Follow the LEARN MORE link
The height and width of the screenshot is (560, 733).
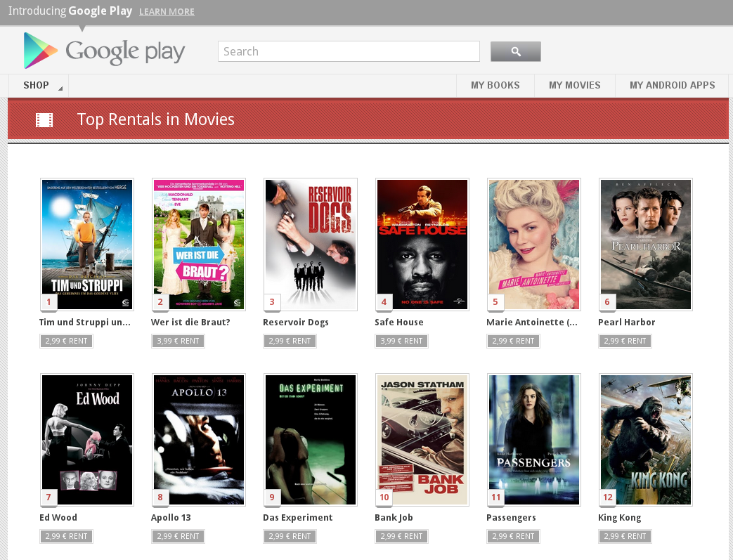tap(167, 12)
